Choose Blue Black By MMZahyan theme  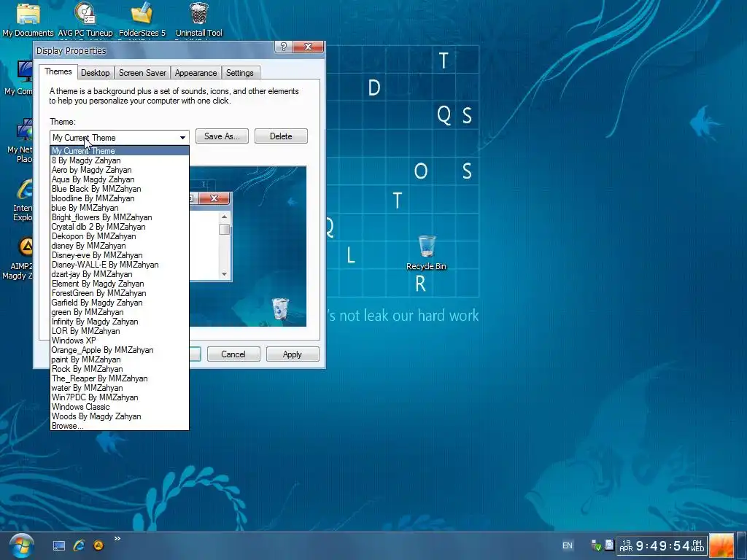coord(120,189)
